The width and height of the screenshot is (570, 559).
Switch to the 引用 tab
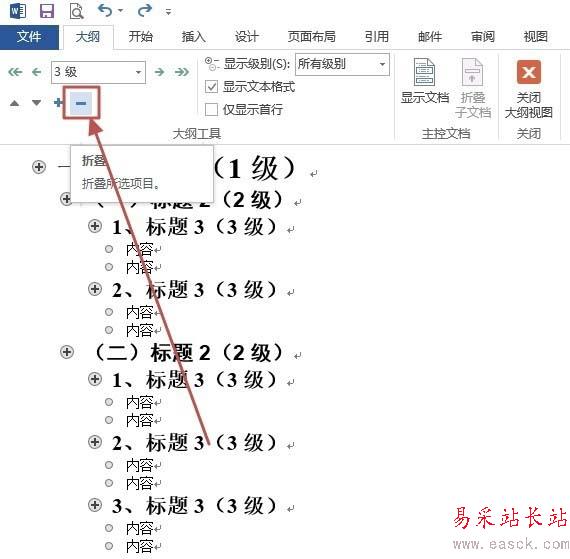coord(377,37)
